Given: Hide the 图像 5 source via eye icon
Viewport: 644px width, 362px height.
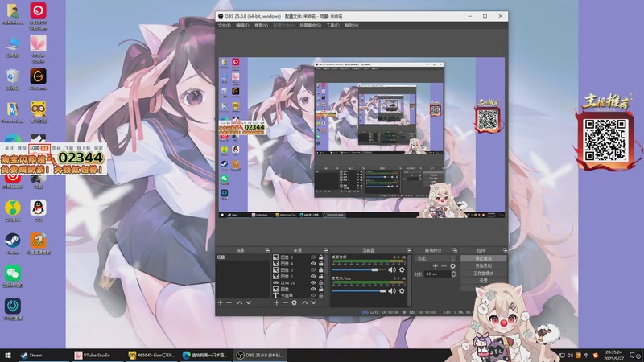Looking at the screenshot, I should click(313, 257).
